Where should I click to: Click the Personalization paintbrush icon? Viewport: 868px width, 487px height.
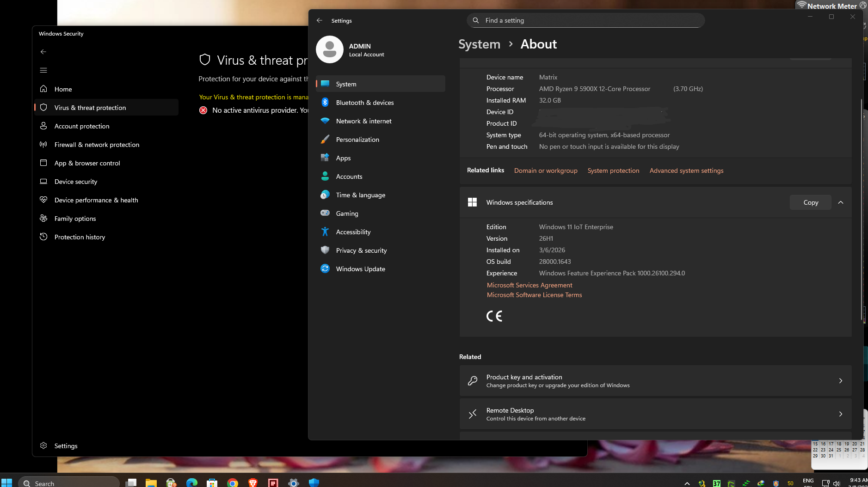(325, 139)
